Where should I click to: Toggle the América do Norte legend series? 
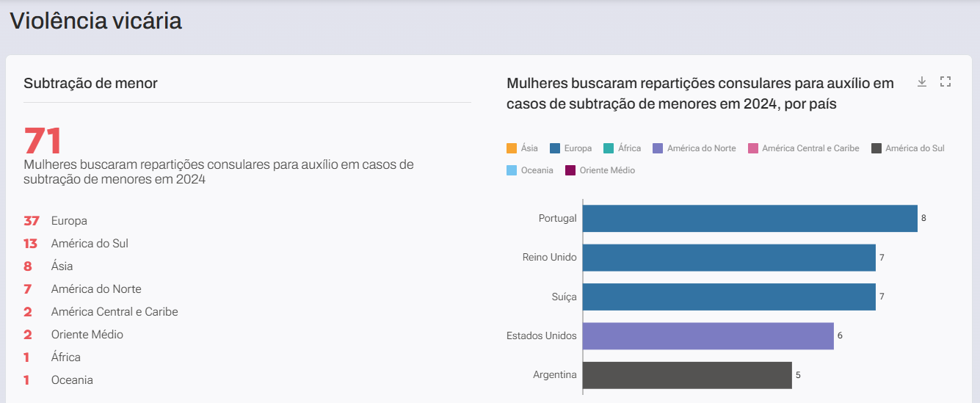(x=694, y=148)
